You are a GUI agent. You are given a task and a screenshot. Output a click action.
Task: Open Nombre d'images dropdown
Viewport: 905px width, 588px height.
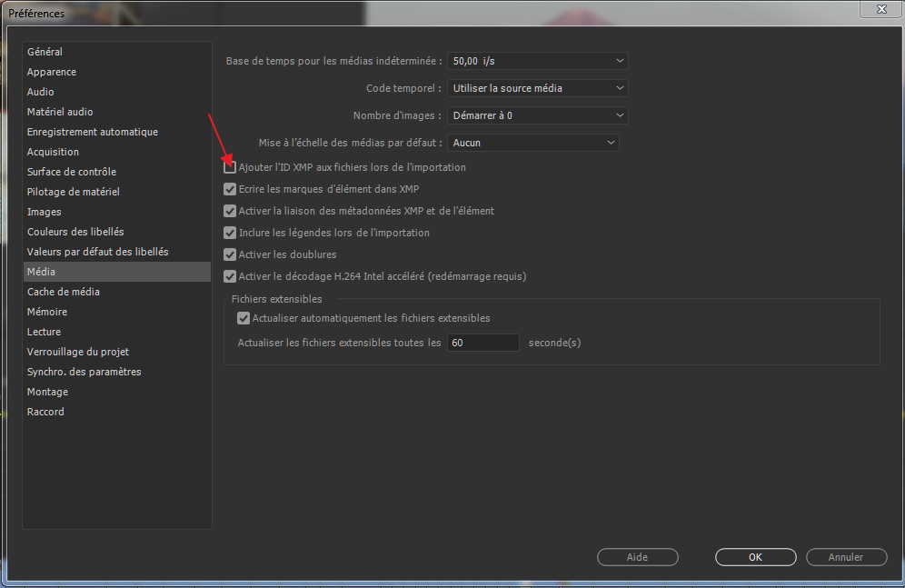(538, 115)
